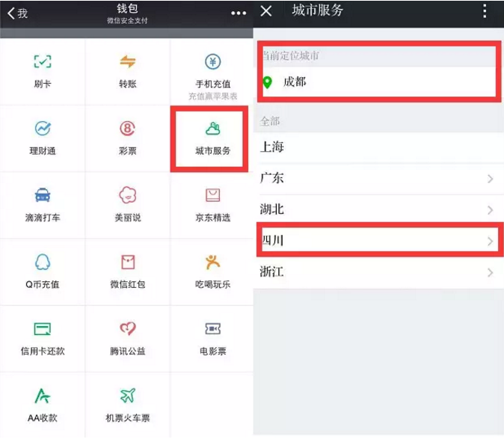Open the three-dot menu in 钱包 header

(239, 13)
